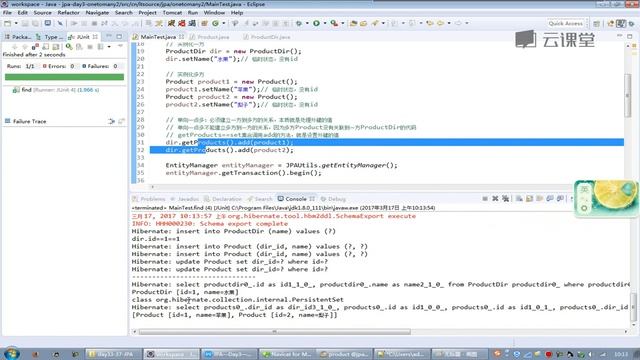
Task: Select the find test entry in JUnit tree
Action: 56,90
